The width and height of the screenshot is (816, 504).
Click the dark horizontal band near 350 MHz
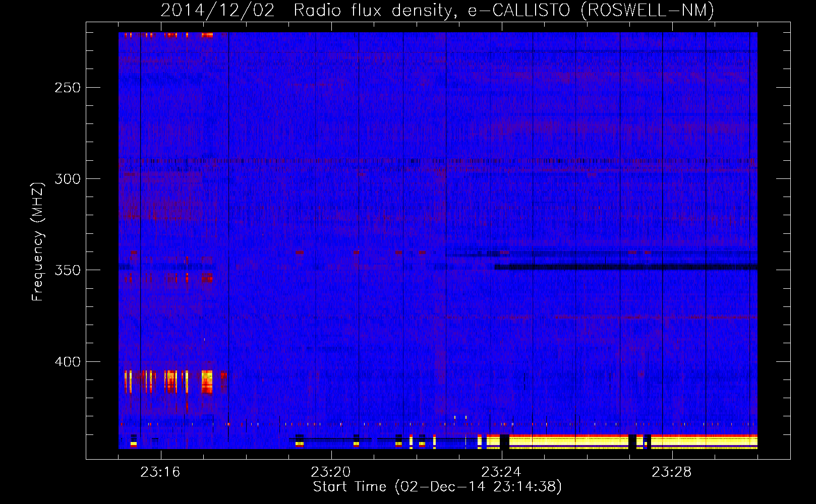[626, 267]
